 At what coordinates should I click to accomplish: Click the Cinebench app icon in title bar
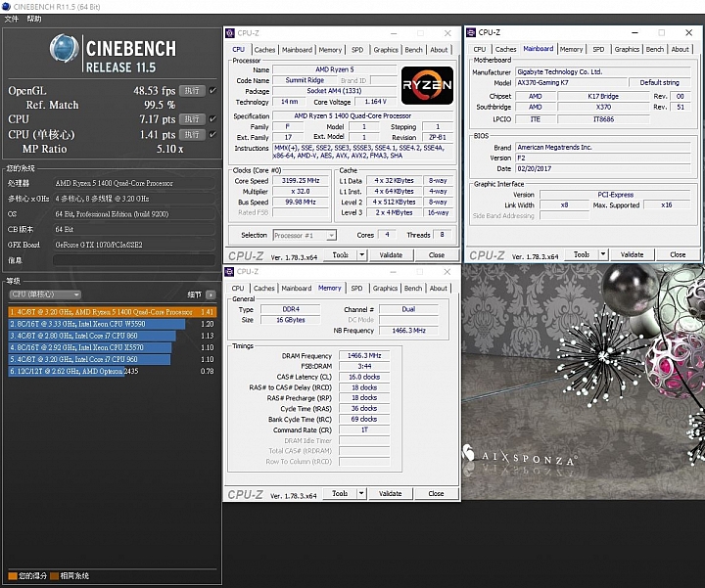6,7
